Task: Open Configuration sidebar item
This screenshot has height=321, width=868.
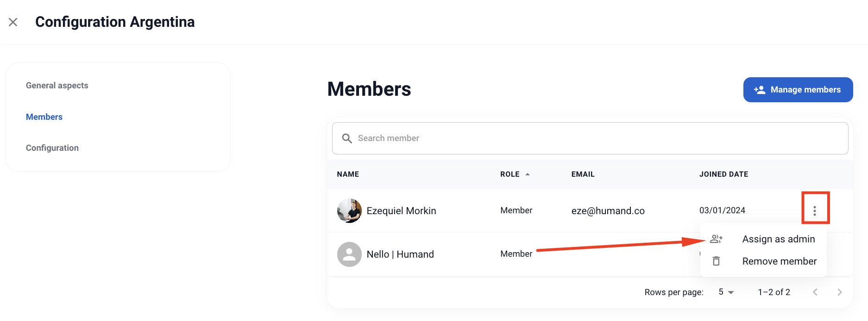Action: click(x=52, y=148)
